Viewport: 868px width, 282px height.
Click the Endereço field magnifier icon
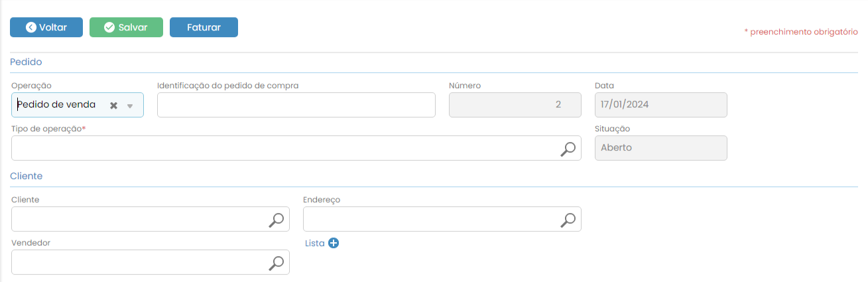(x=568, y=220)
